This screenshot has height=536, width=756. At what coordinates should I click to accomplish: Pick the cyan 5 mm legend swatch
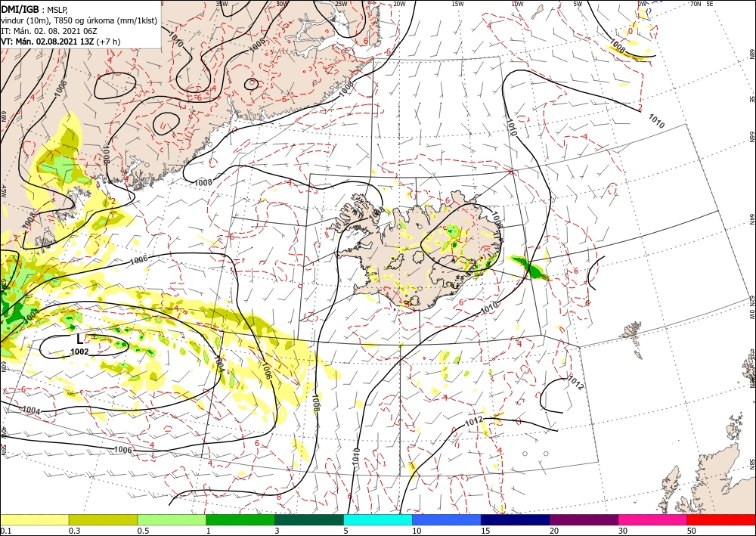pos(378,519)
